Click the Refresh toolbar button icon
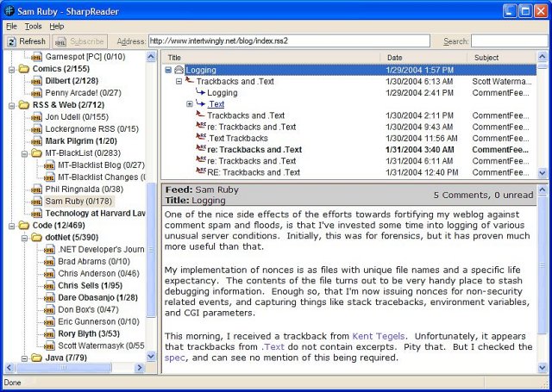The image size is (552, 392). click(x=11, y=41)
